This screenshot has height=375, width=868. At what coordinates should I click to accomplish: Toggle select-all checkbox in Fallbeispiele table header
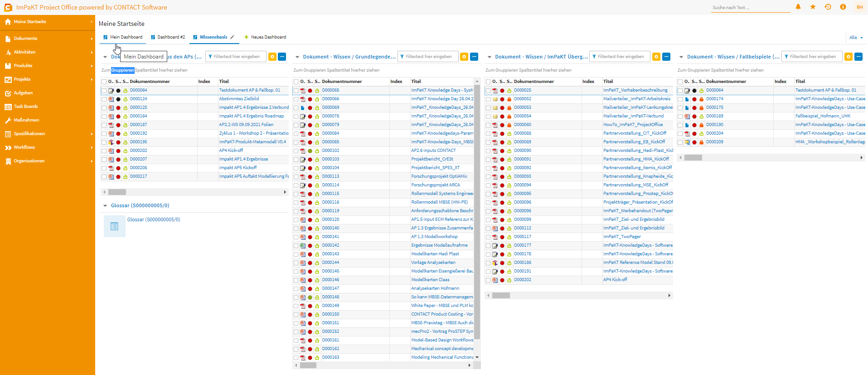[x=680, y=82]
